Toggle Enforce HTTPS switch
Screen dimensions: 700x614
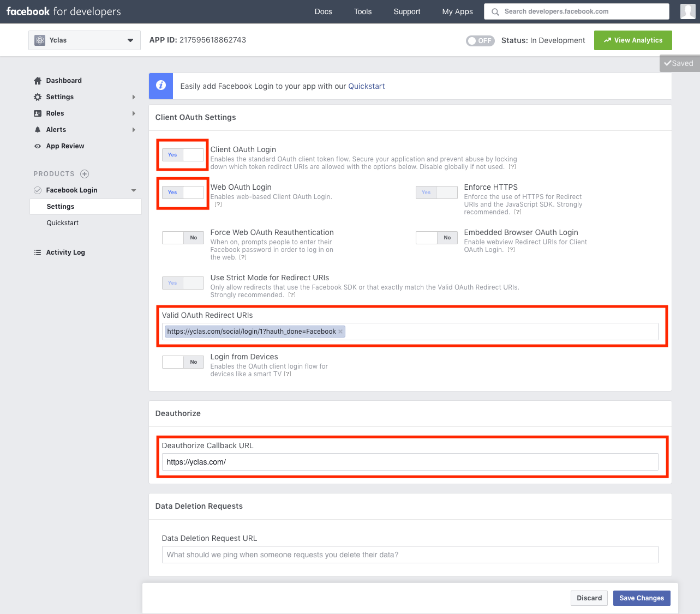click(436, 192)
